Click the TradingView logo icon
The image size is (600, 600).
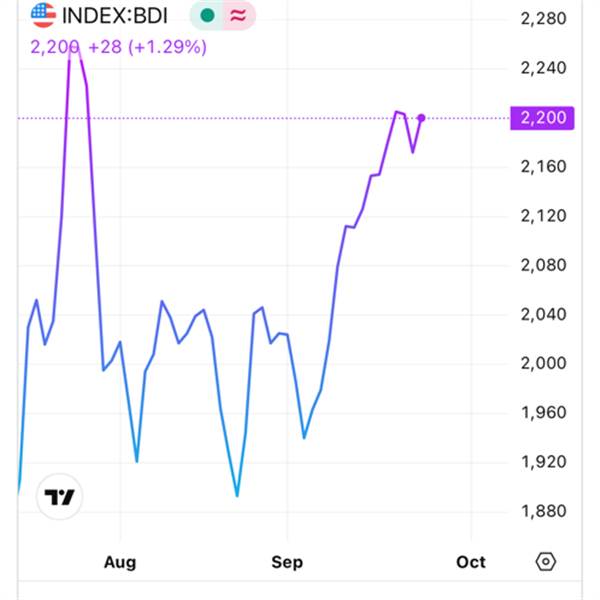pyautogui.click(x=59, y=497)
